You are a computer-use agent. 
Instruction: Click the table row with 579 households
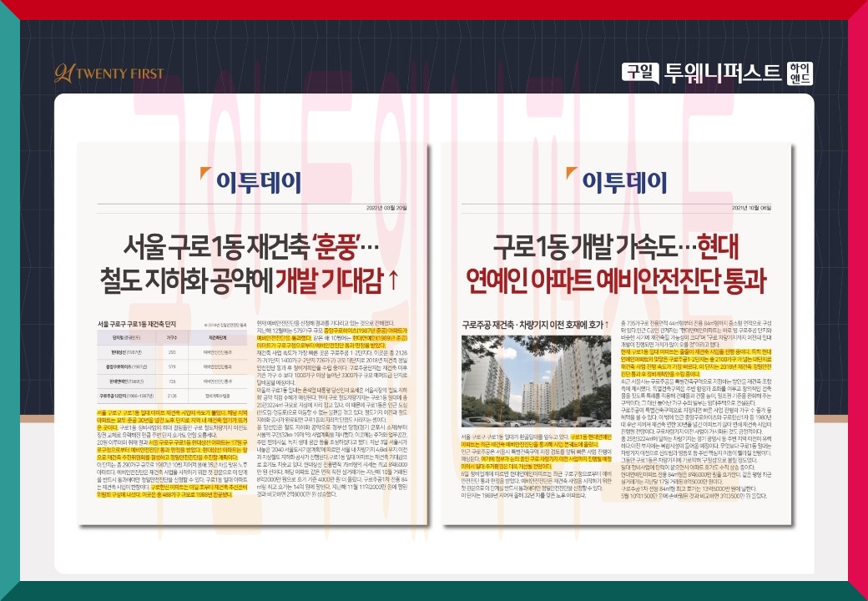172,366
